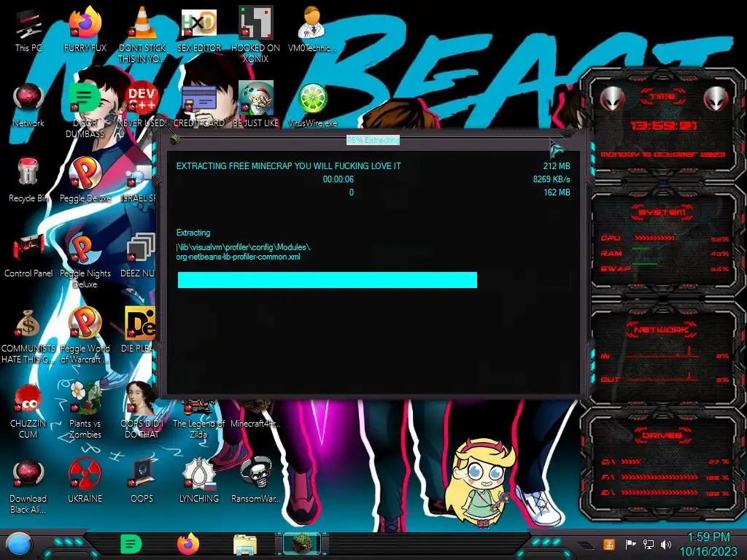This screenshot has width=747, height=560.
Task: Click the org-netbeans-lib-profiler-common.xml file name
Action: tap(239, 257)
